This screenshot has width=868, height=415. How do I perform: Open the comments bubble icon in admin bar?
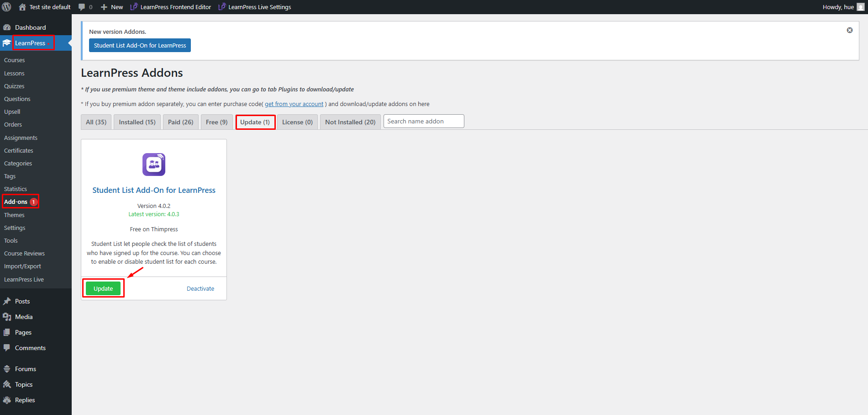pos(82,7)
